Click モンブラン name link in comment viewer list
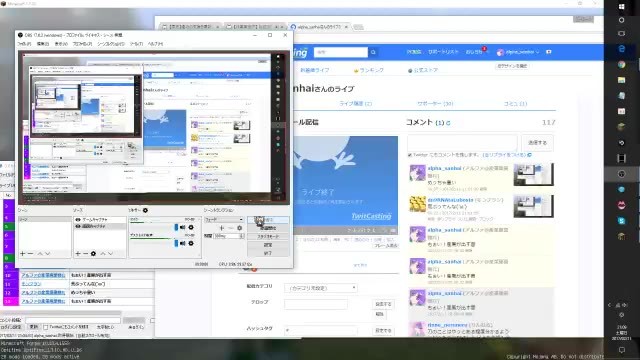 [x=31, y=284]
